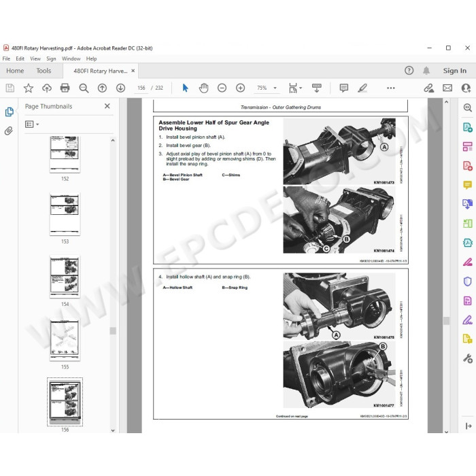This screenshot has width=476, height=476.
Task: Open the Create PDF tool in right pane
Action: 468,166
